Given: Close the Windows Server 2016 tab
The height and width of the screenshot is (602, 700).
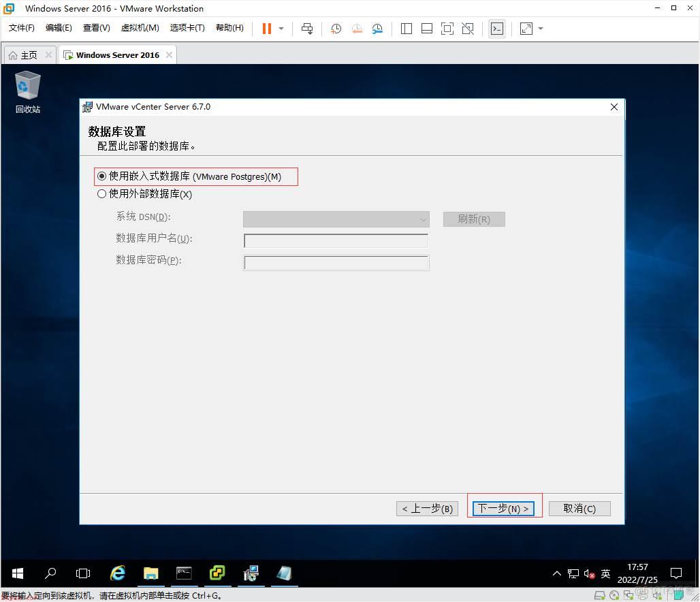Looking at the screenshot, I should pyautogui.click(x=169, y=54).
